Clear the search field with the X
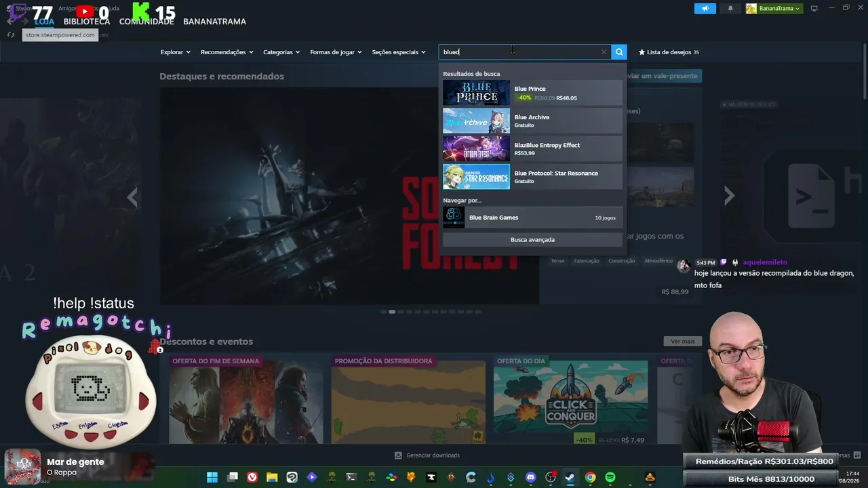868x488 pixels. point(604,52)
